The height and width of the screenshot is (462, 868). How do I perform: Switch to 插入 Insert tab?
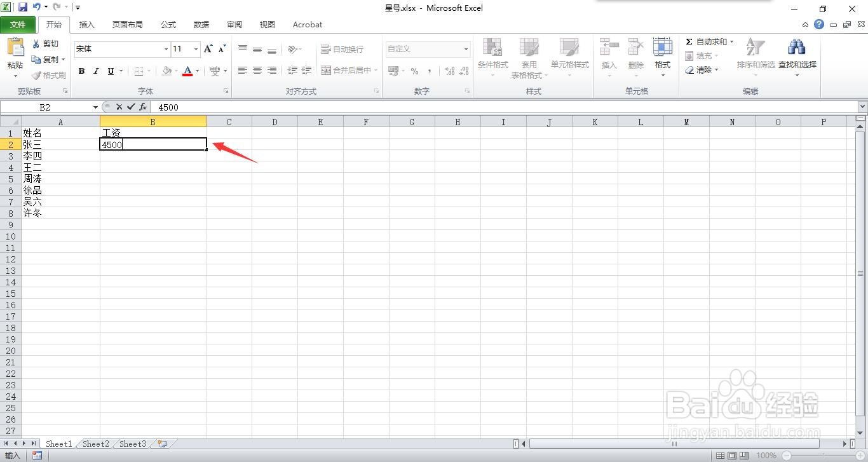[x=86, y=25]
